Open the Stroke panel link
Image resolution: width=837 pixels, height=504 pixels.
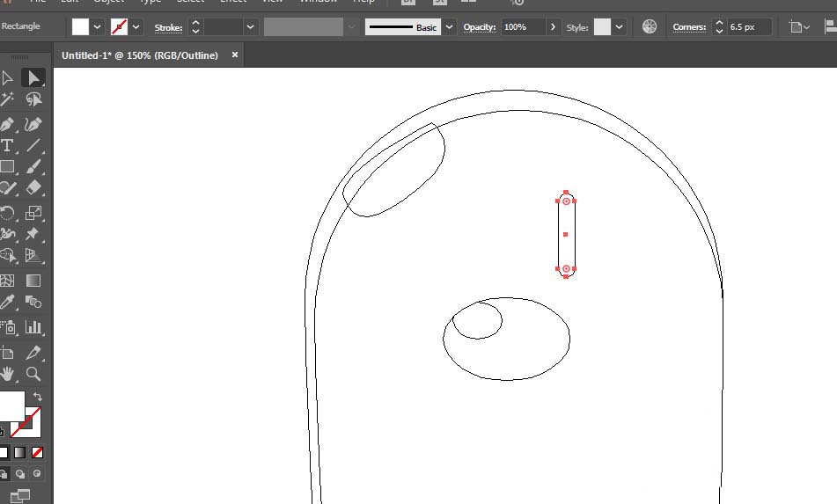click(x=168, y=28)
